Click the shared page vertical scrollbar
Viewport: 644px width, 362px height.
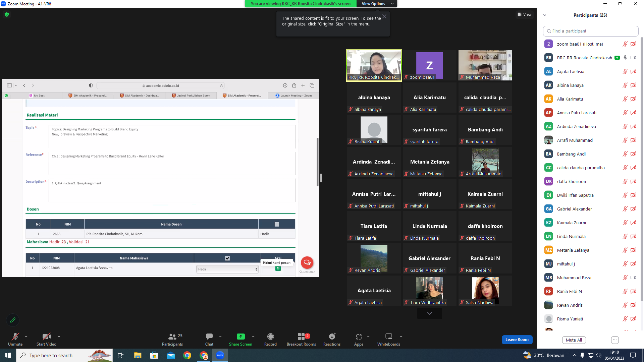click(x=317, y=162)
